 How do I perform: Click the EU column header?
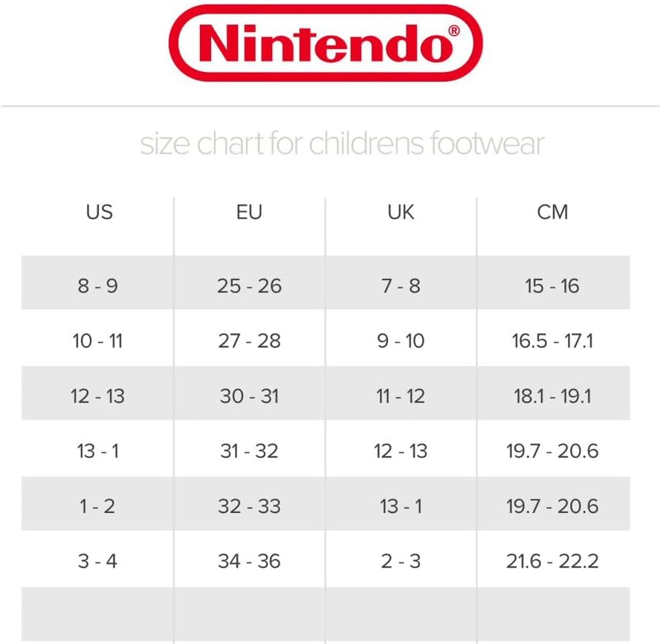coord(249,212)
